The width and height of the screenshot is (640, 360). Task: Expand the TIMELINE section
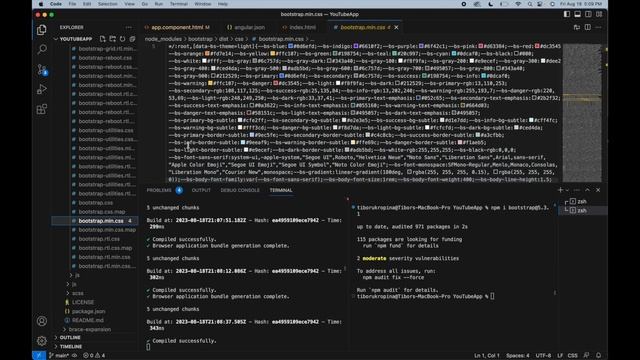coord(71,347)
